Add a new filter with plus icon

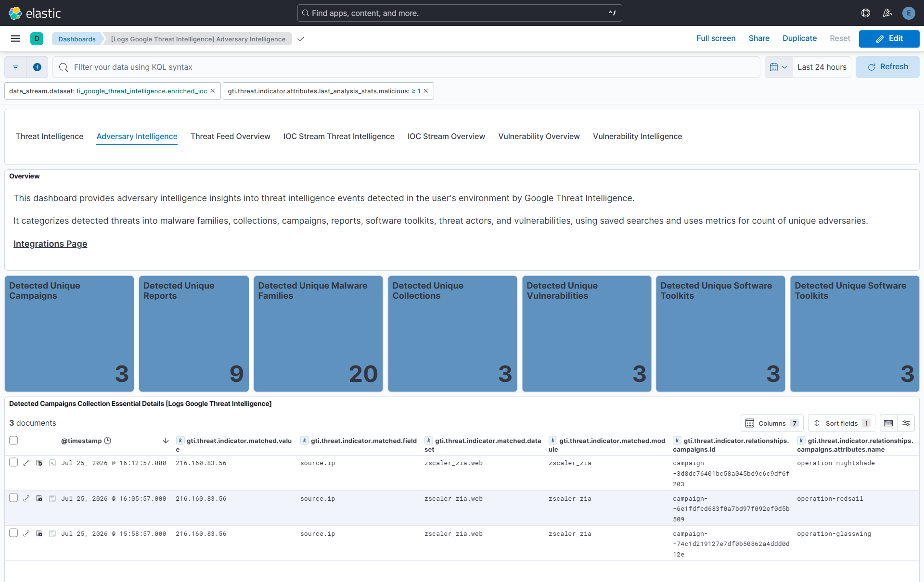(37, 67)
